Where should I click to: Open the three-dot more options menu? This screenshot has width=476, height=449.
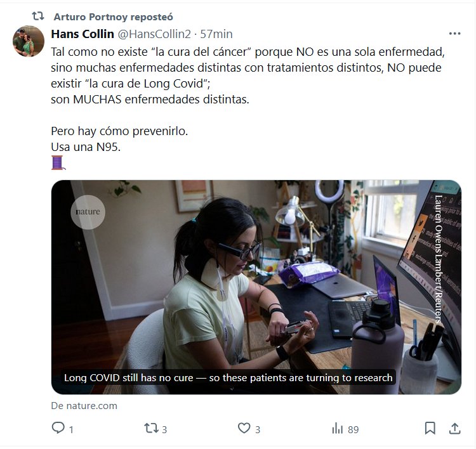(x=454, y=34)
